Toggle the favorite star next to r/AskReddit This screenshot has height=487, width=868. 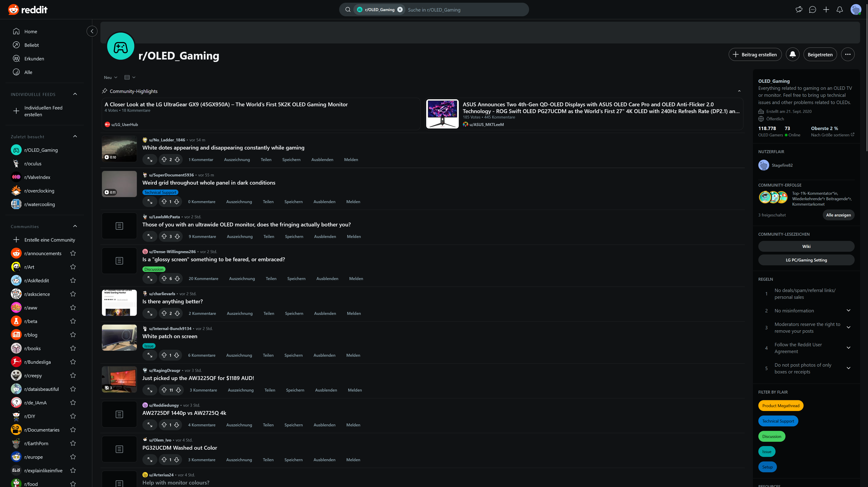[73, 280]
